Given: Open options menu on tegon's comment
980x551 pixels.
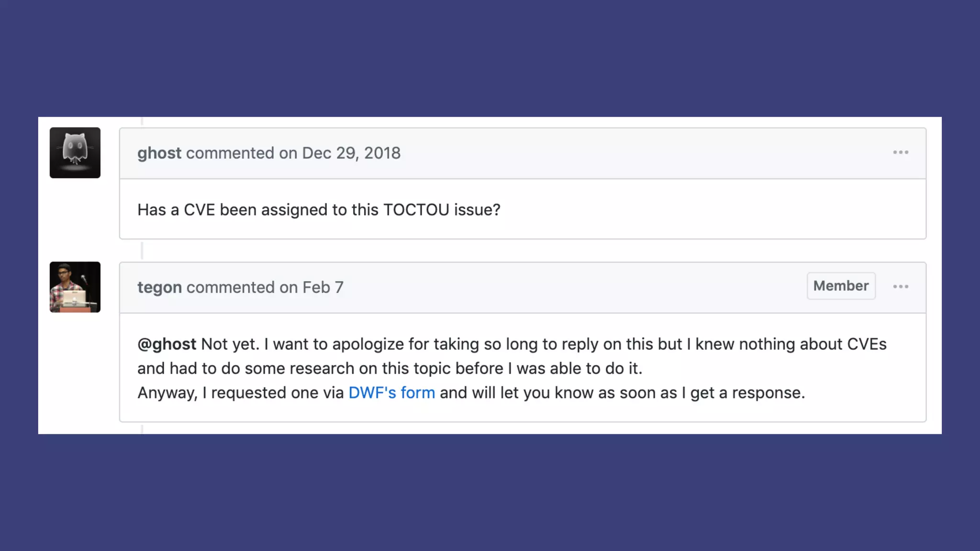Looking at the screenshot, I should [901, 287].
